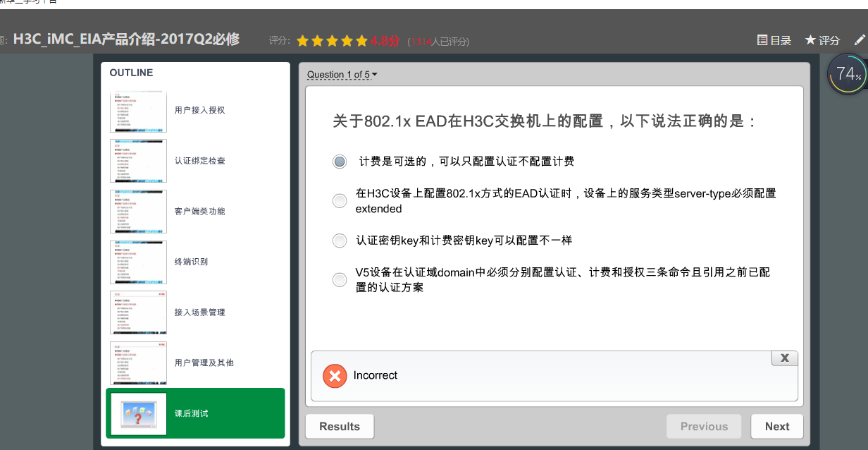This screenshot has width=868, height=450.
Task: Click the pencil edit icon at top right
Action: 860,40
